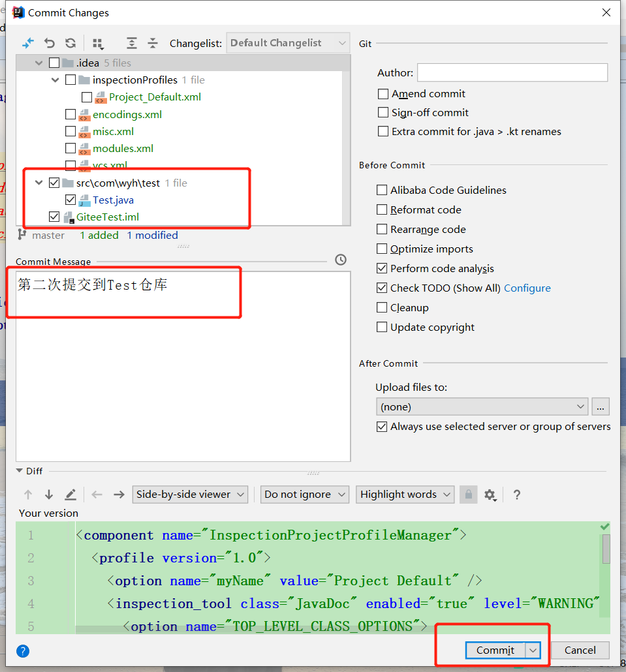The image size is (626, 672).
Task: Check the .idea folder checkbox
Action: coord(54,63)
